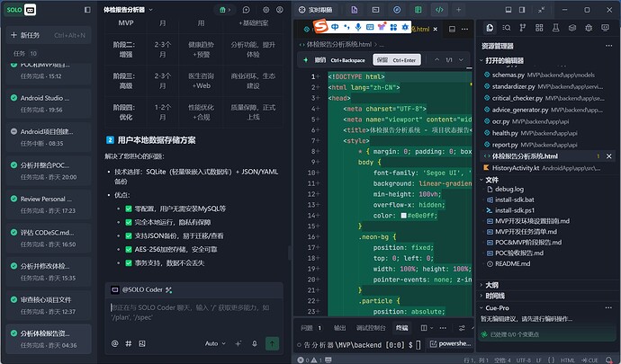
Task: Close the 体检报告分析系统.html editor tab
Action: (x=436, y=29)
